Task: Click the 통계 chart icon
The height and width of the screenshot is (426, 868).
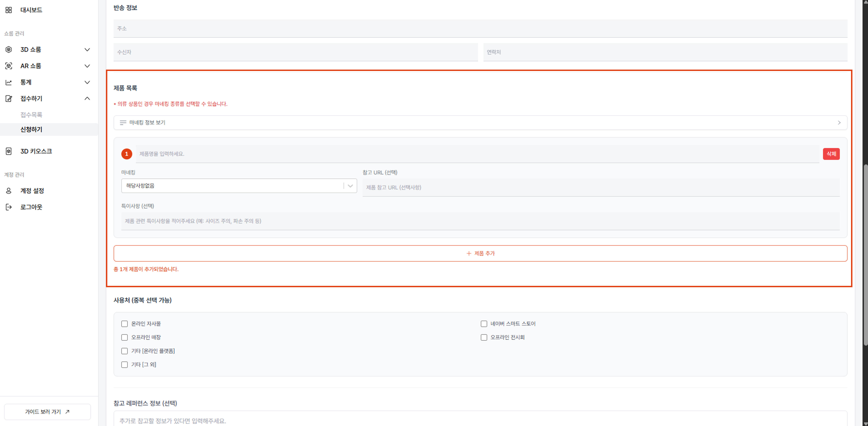Action: 9,82
